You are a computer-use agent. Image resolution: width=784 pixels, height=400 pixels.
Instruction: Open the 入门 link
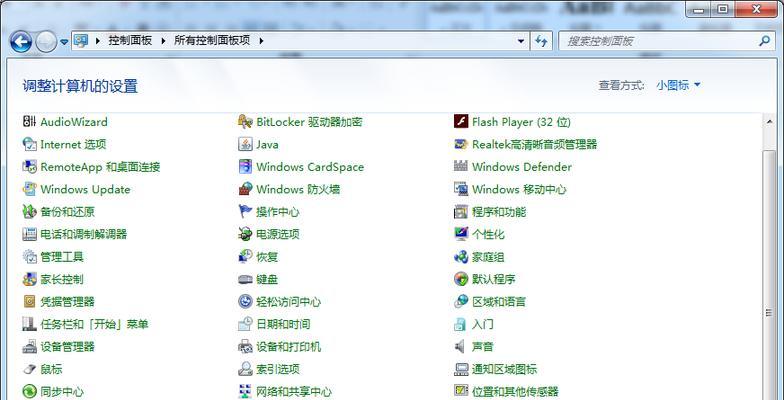point(482,324)
